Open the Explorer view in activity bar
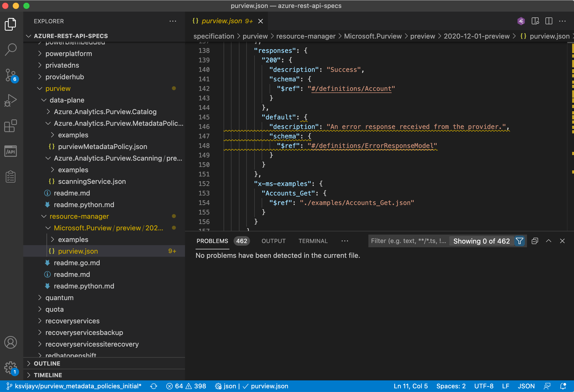This screenshot has height=392, width=574. pyautogui.click(x=11, y=24)
